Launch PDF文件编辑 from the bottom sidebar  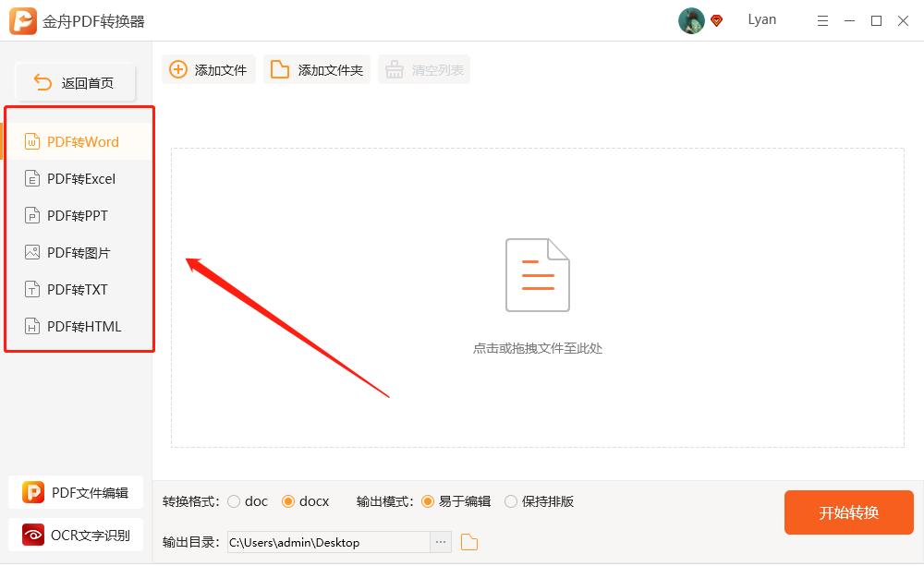tap(76, 492)
